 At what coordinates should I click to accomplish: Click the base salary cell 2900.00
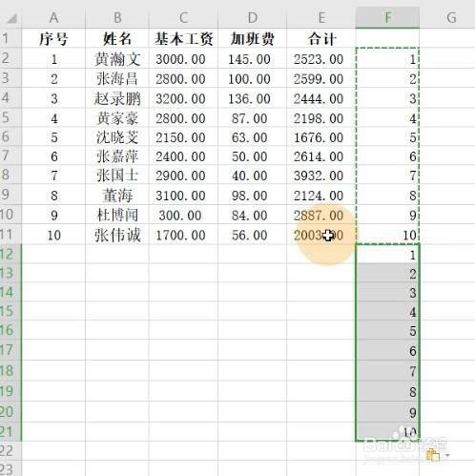183,176
